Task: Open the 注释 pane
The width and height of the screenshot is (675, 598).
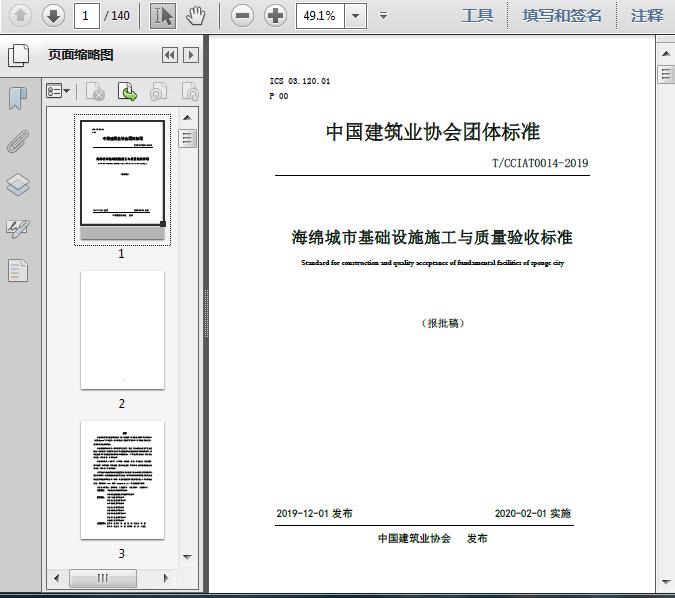Action: click(x=647, y=15)
